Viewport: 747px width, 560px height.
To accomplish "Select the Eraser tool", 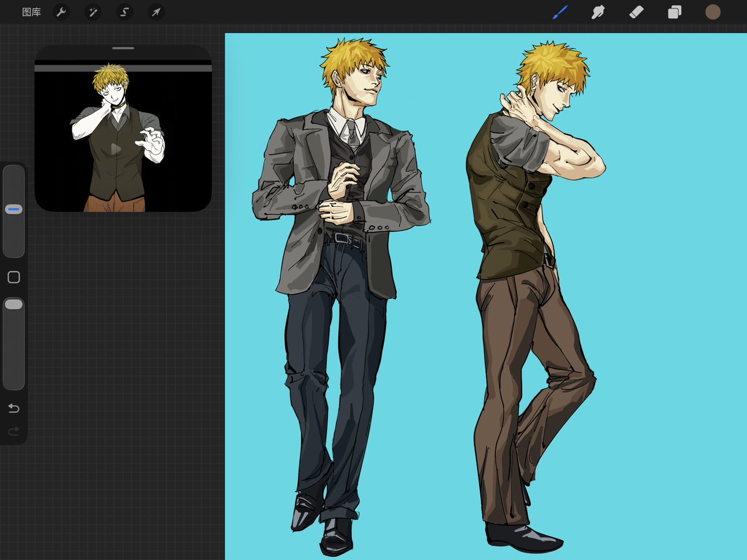I will [637, 12].
